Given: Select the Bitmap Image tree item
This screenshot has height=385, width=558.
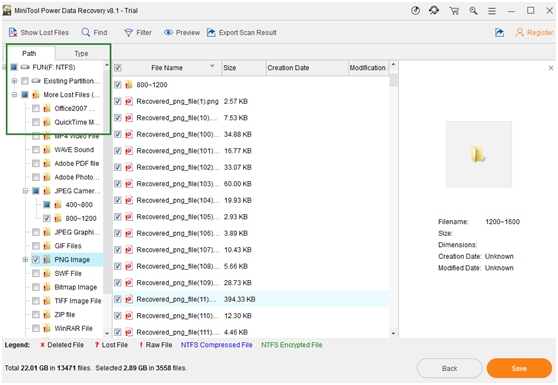Looking at the screenshot, I should (x=75, y=287).
